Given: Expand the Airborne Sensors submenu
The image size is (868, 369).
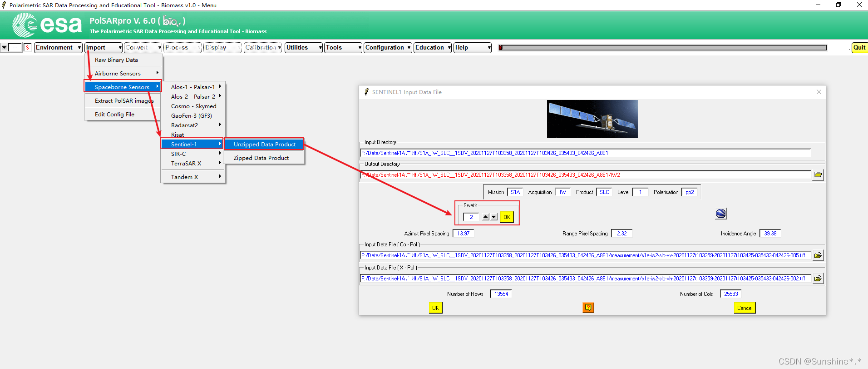Looking at the screenshot, I should [123, 74].
